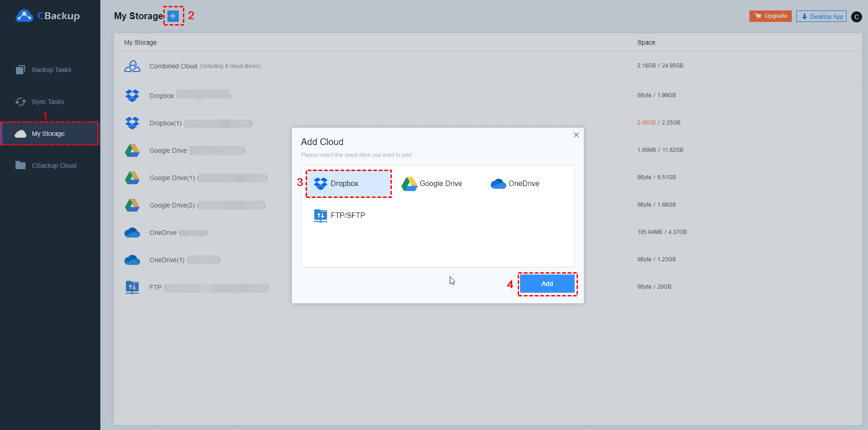Click the Sync Tasks arrows icon
The height and width of the screenshot is (430, 868).
[x=21, y=102]
